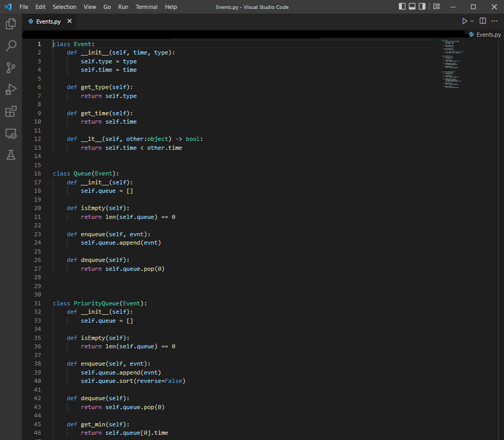Open the Customize Layout dropdown
504x440 pixels.
coord(436,6)
